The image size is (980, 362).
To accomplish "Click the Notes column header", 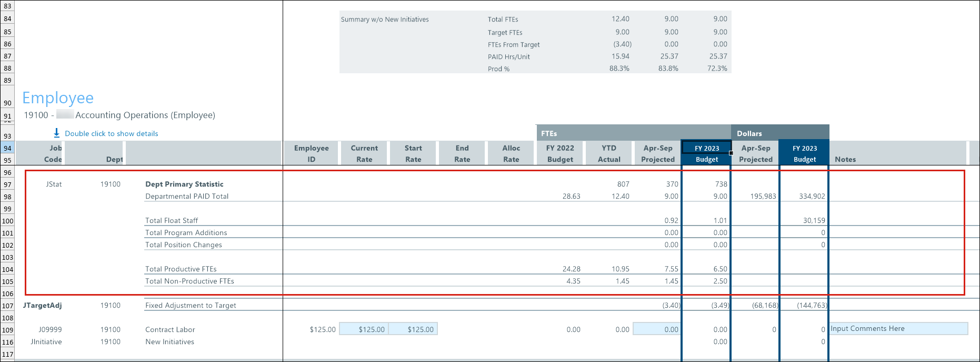I will 845,159.
